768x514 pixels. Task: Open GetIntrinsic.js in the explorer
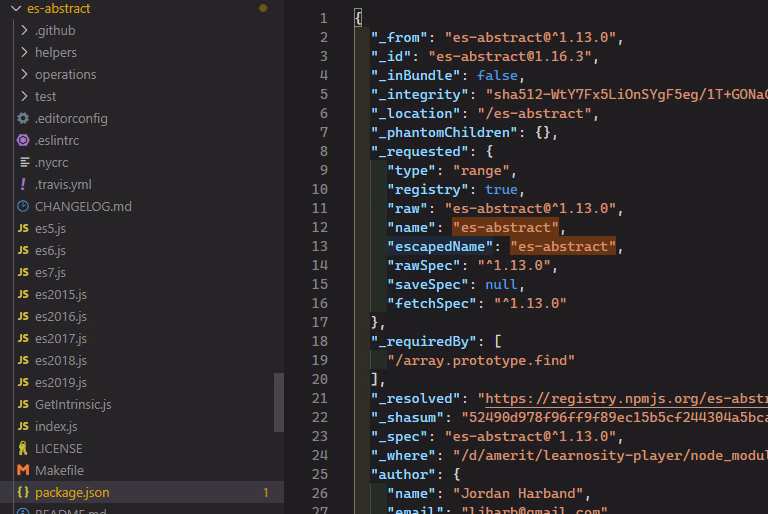[x=73, y=404]
